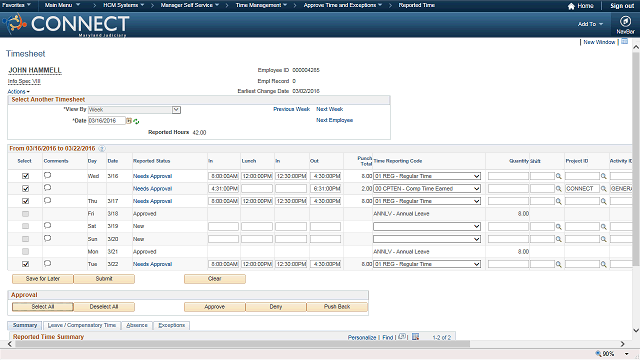Switch to Leave / Compensatory Time tab
640x360 pixels.
point(82,325)
